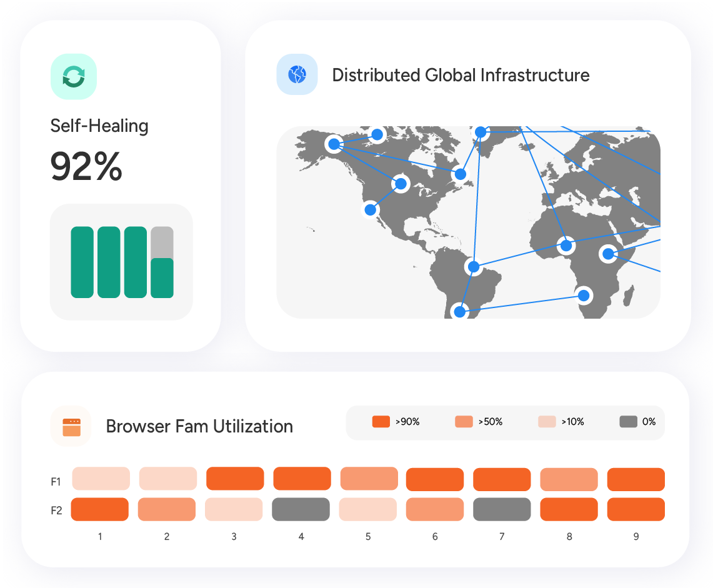Click the East Africa network node

(607, 254)
